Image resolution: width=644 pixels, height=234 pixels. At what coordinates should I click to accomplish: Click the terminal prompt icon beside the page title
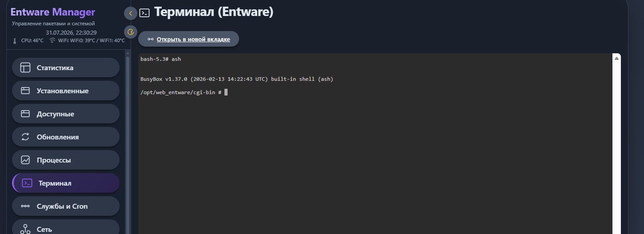[144, 13]
